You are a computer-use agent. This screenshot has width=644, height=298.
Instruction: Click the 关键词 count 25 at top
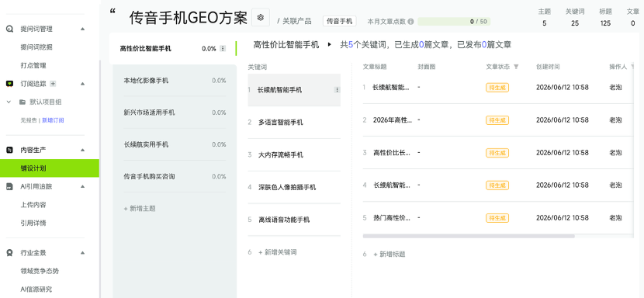575,23
